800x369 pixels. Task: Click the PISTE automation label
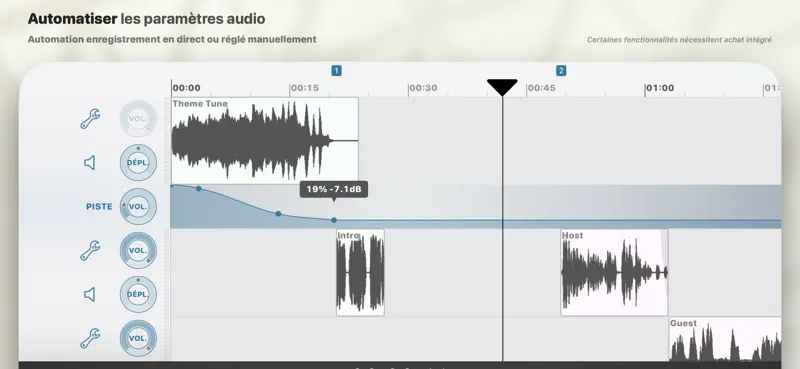pos(99,207)
